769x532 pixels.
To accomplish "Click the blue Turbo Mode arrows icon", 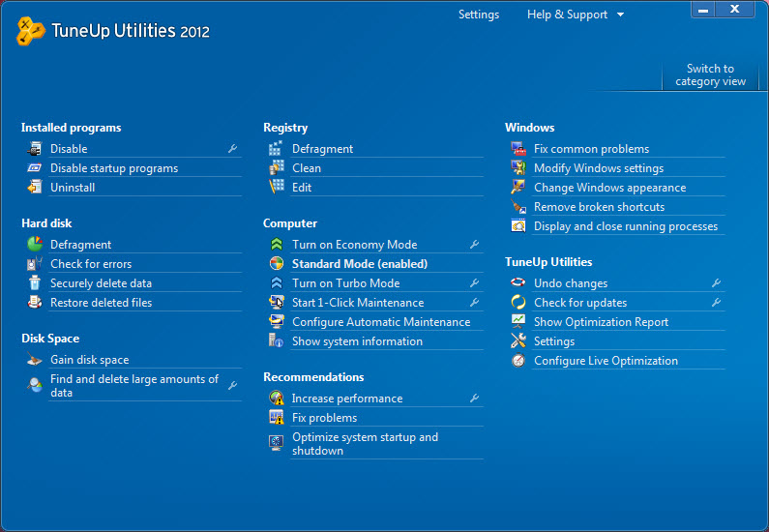I will [276, 282].
